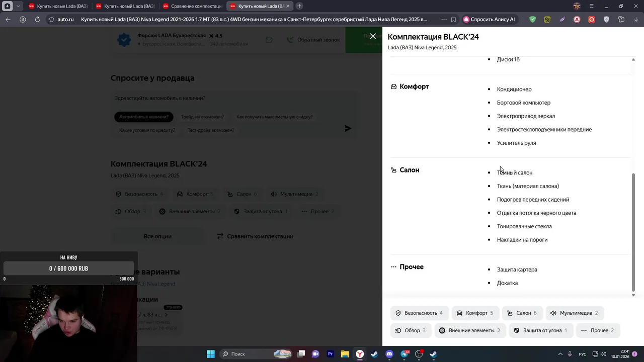Open volume control in system tray
This screenshot has height=362, width=644.
[603, 354]
